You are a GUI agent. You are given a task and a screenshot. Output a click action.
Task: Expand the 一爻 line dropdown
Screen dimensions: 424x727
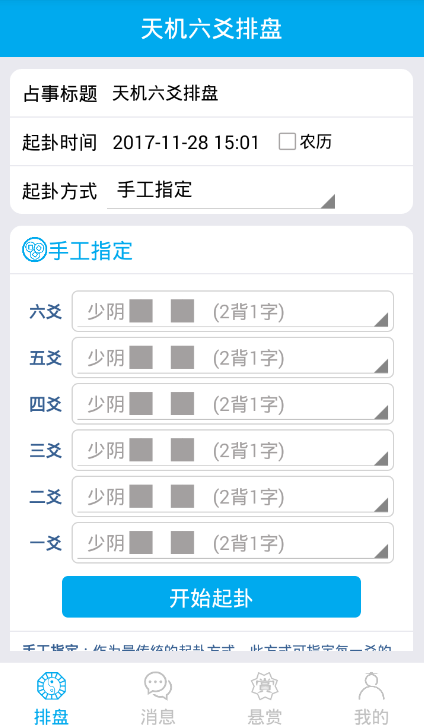coord(233,543)
